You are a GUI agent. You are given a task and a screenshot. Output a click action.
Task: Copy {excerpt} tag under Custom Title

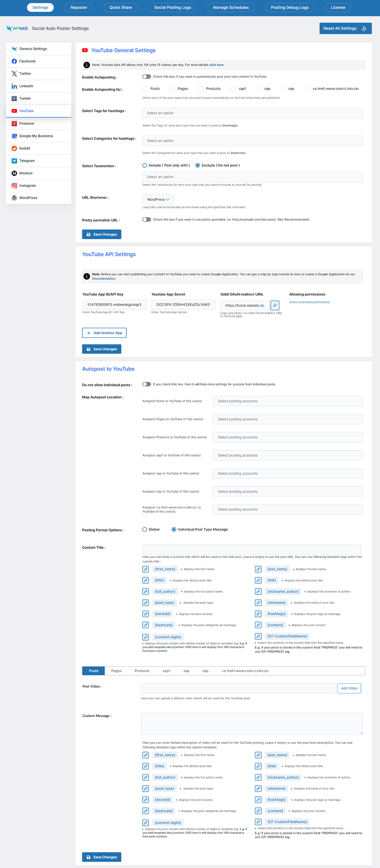click(x=146, y=614)
